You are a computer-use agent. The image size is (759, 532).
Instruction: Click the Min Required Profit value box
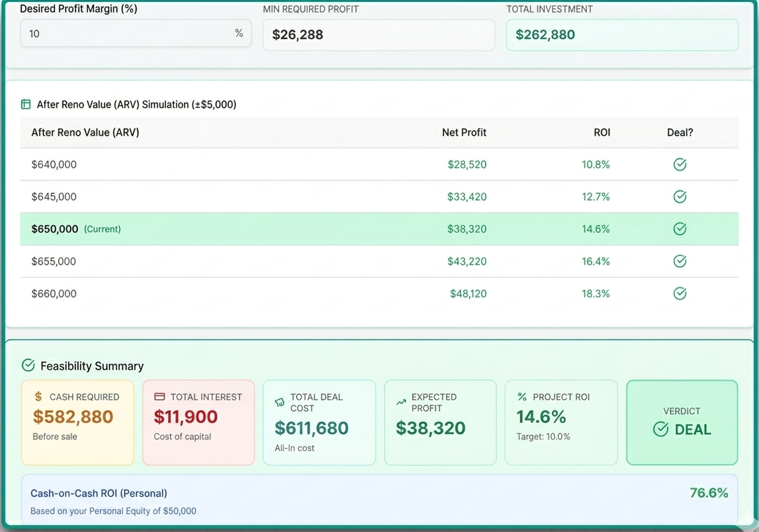click(379, 34)
